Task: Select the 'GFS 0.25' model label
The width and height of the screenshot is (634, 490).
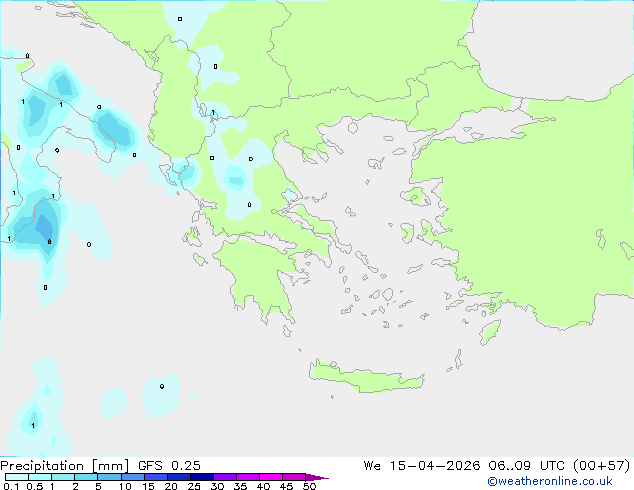Action: pyautogui.click(x=169, y=466)
